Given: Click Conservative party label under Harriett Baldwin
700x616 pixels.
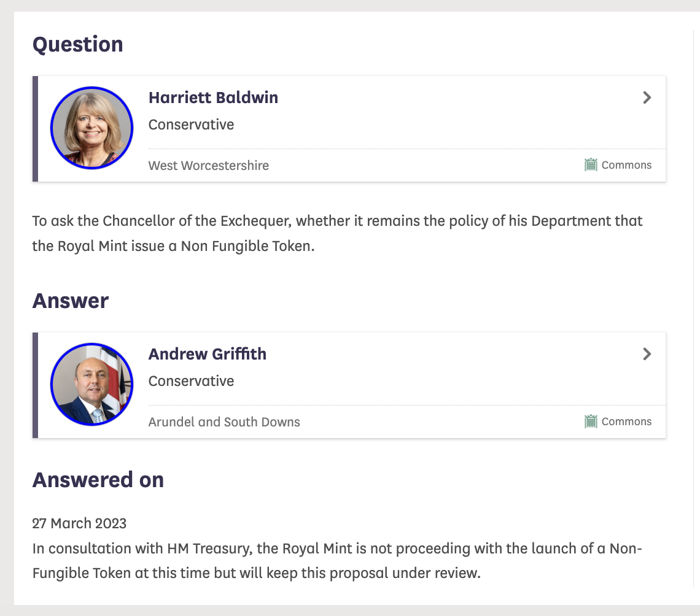Looking at the screenshot, I should (191, 125).
